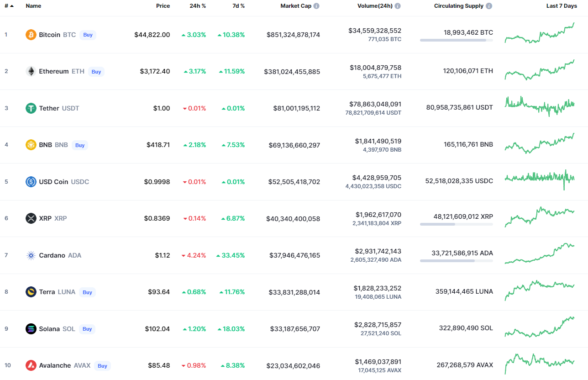Image resolution: width=588 pixels, height=380 pixels.
Task: Click the XRP black logo icon
Action: (x=31, y=218)
